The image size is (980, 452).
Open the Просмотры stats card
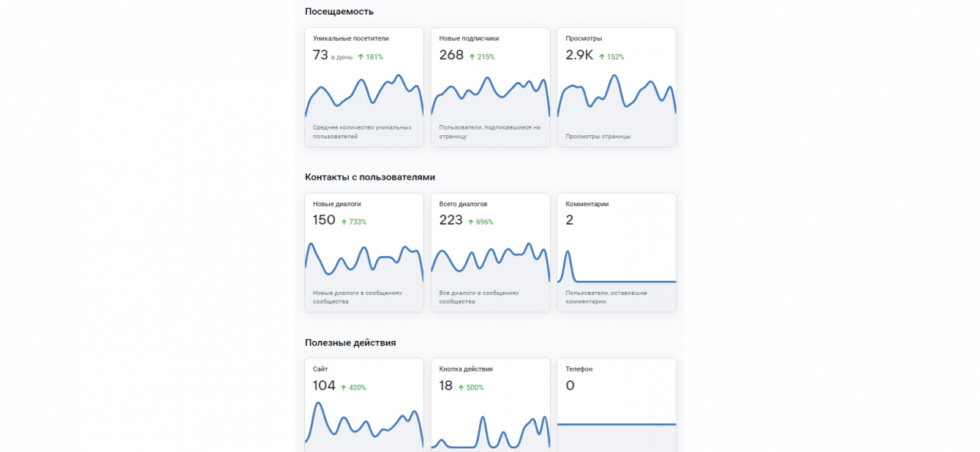(x=617, y=88)
